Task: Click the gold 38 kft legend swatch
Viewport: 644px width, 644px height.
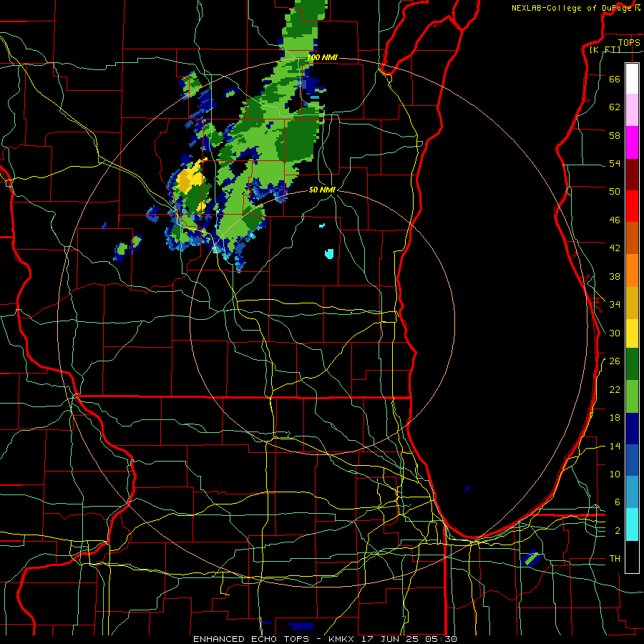Action: tap(632, 303)
